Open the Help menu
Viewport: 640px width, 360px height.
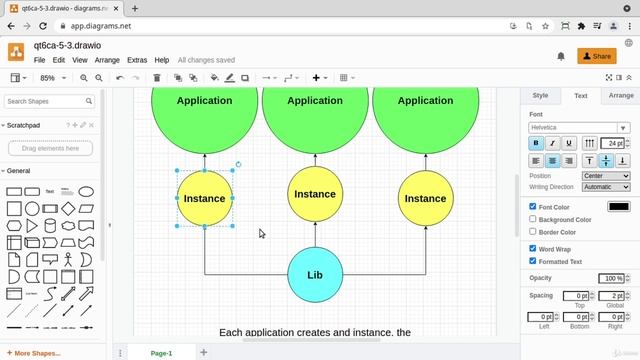click(x=162, y=60)
